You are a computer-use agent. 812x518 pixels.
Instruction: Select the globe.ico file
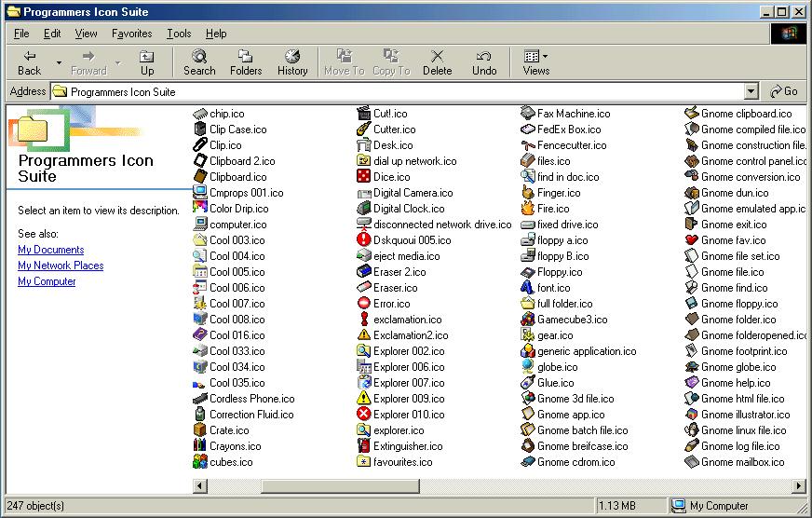tap(557, 367)
